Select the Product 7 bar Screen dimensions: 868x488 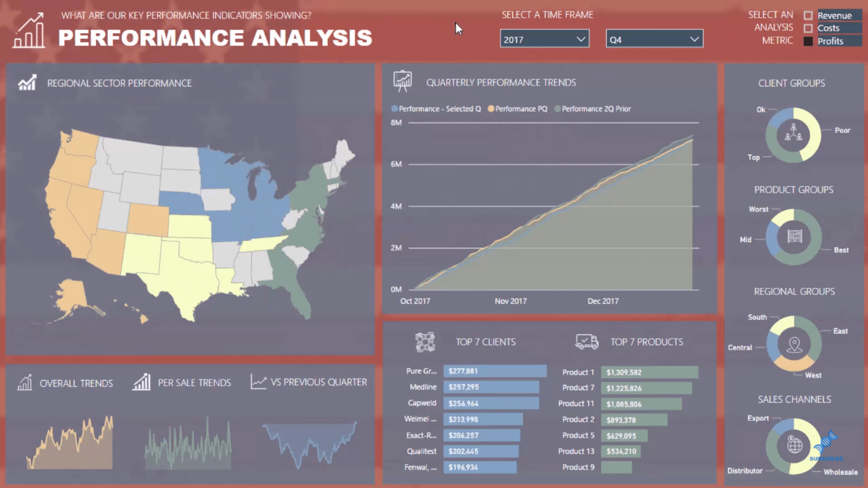(646, 388)
